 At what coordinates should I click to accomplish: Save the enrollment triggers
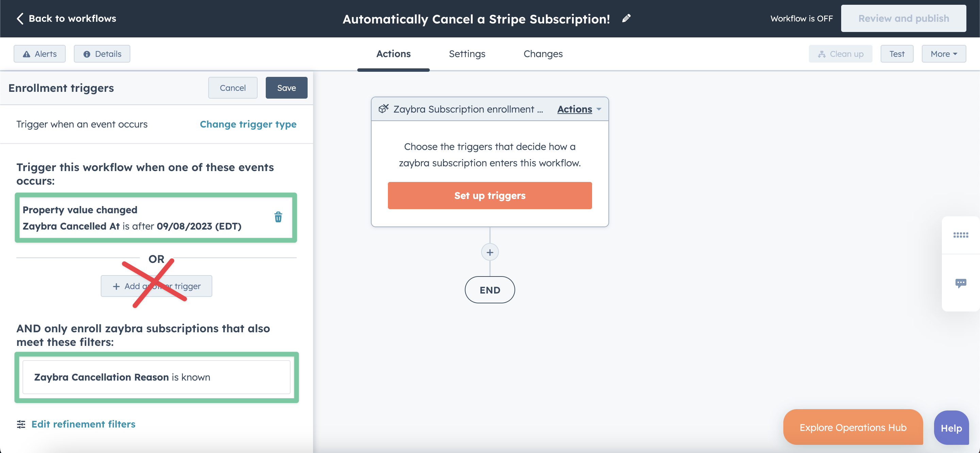pos(286,88)
